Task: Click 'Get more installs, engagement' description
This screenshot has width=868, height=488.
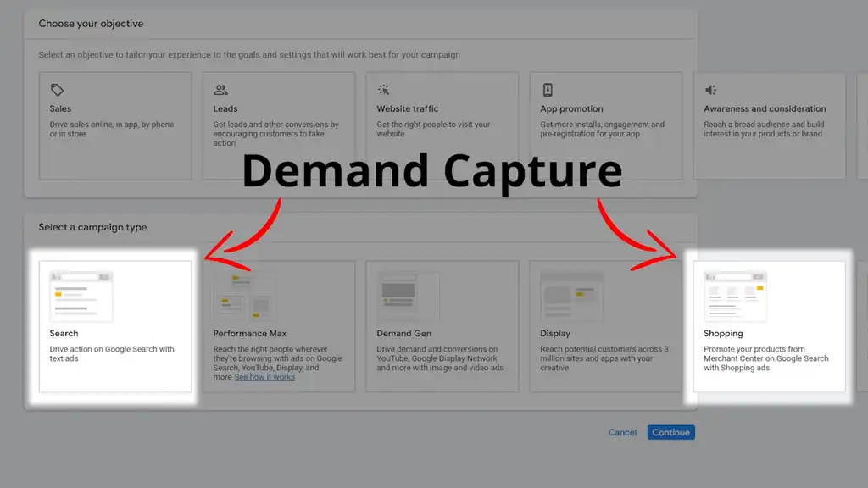Action: click(x=603, y=129)
